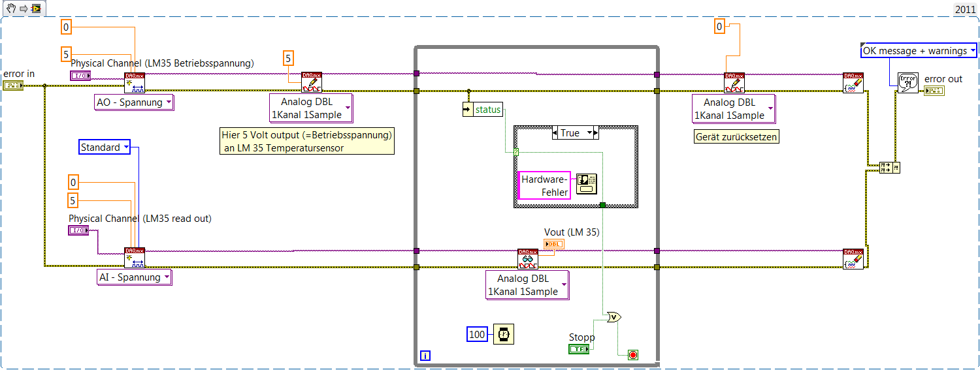The image size is (980, 370).
Task: Select the lower DAQmx Clear Task node
Action: coord(853,259)
